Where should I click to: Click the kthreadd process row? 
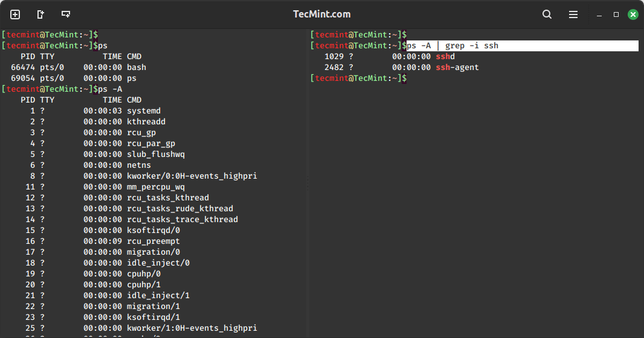[x=146, y=122]
